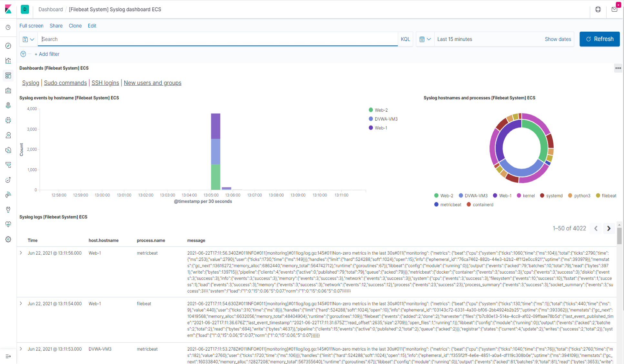
Task: Open Full screen mode
Action: tap(31, 26)
